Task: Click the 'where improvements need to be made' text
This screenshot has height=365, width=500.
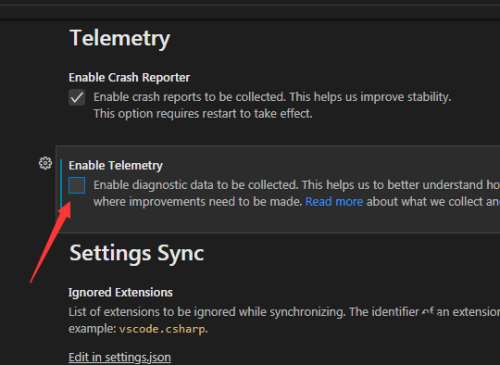Action: (198, 202)
